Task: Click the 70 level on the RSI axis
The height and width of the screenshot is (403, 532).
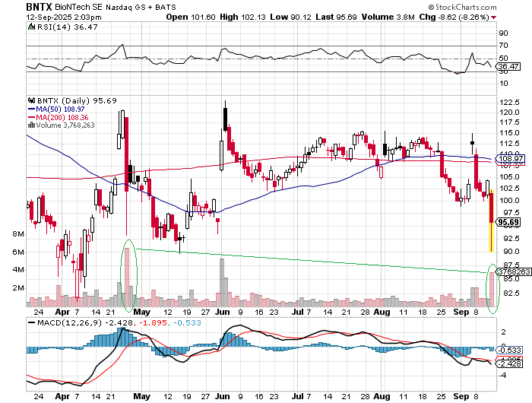Action: (503, 46)
